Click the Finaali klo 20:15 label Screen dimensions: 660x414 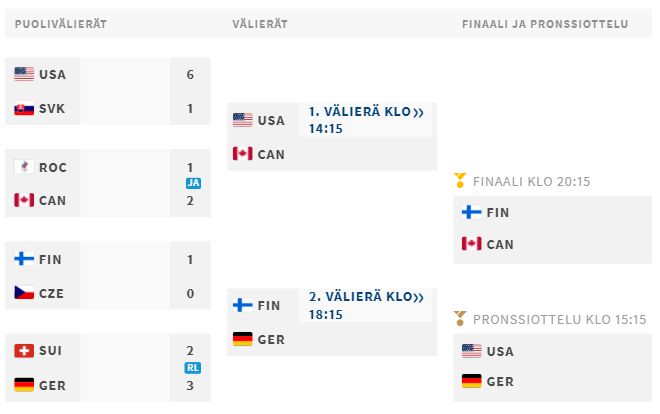click(x=531, y=182)
